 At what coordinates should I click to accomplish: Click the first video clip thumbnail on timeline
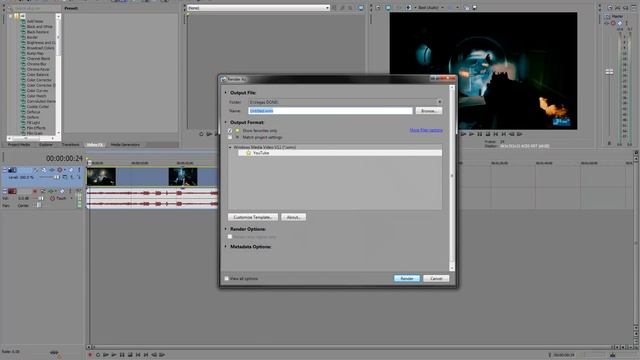point(101,177)
